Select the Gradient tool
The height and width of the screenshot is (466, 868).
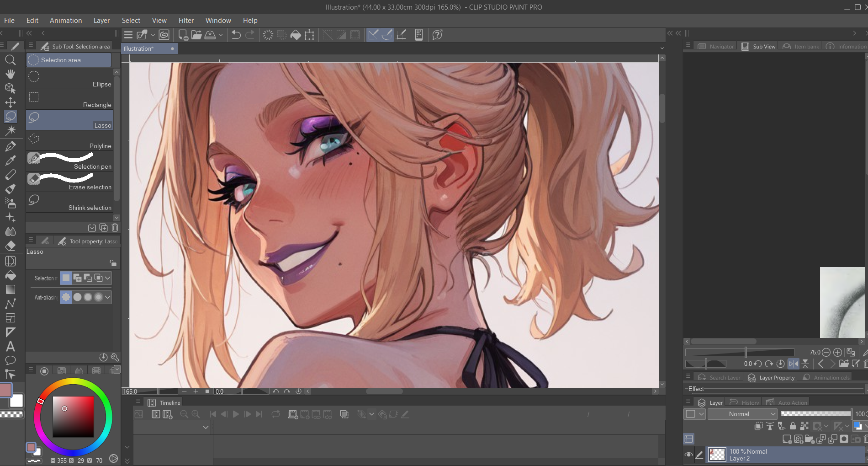click(10, 289)
